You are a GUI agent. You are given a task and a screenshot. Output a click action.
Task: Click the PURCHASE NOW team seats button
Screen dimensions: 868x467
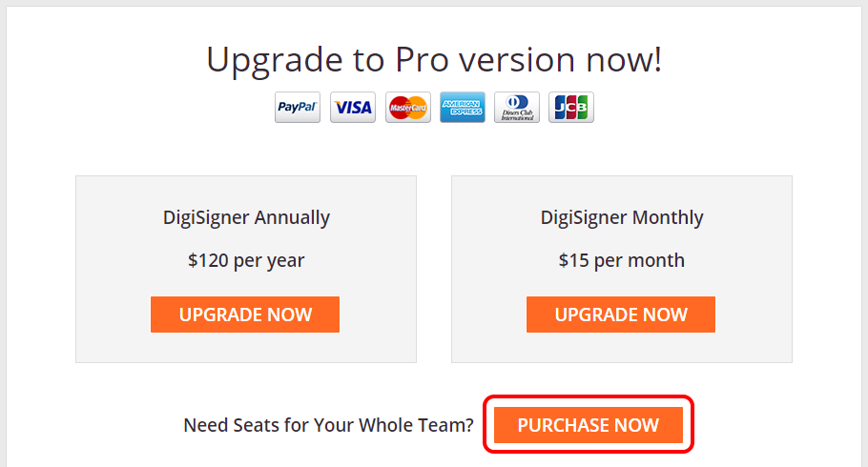(589, 425)
